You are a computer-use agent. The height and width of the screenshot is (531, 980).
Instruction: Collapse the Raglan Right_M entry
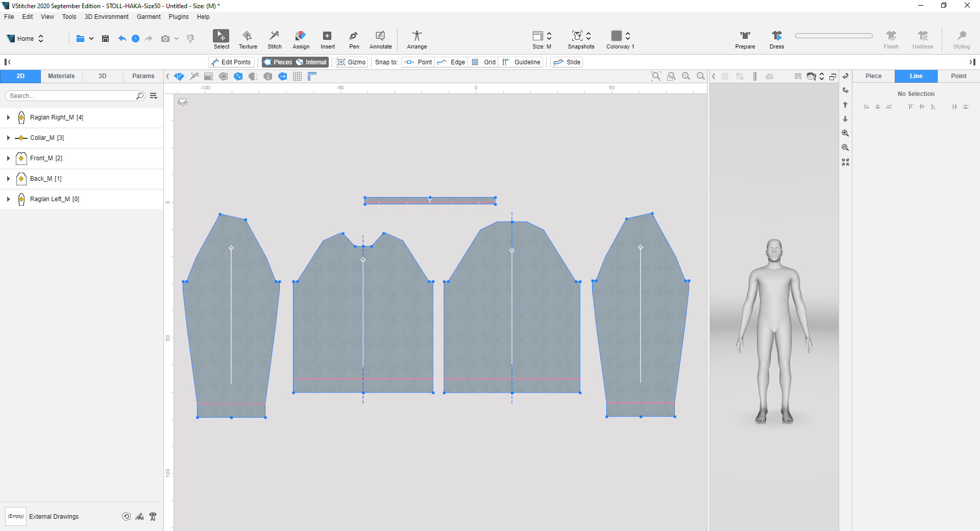pos(8,117)
